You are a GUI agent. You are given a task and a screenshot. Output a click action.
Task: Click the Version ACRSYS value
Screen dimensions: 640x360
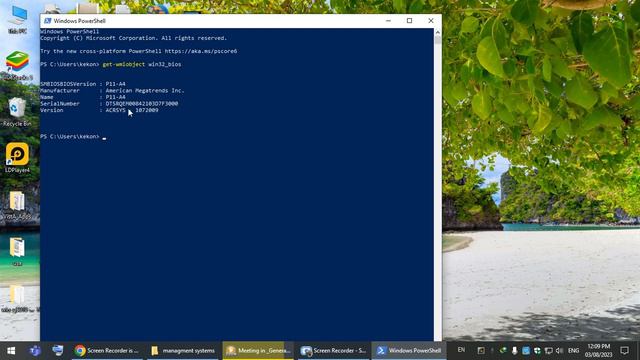pos(132,110)
